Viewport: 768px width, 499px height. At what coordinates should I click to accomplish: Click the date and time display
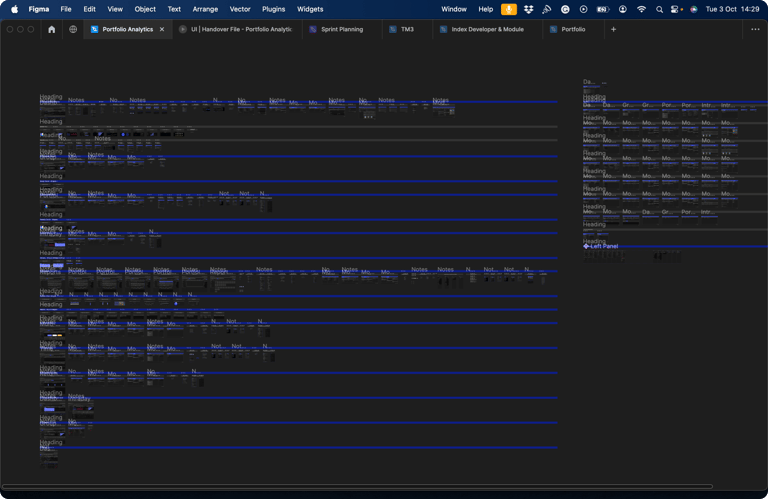[735, 9]
